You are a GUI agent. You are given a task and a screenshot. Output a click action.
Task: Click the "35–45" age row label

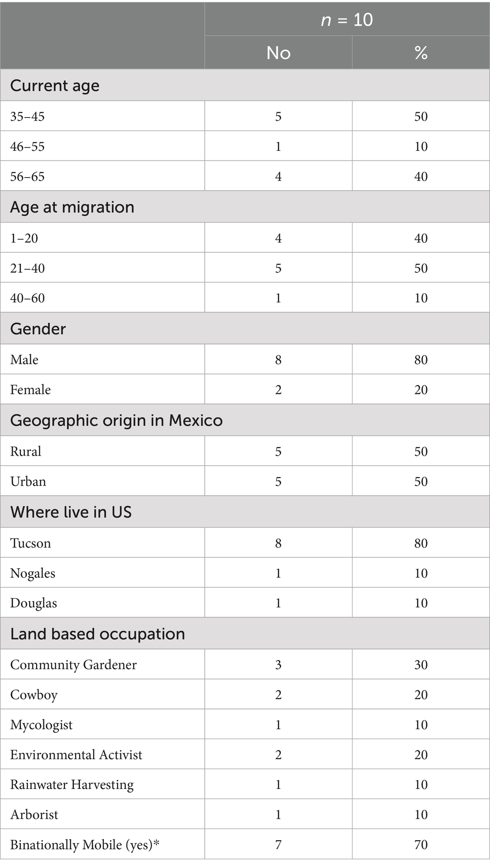click(27, 117)
